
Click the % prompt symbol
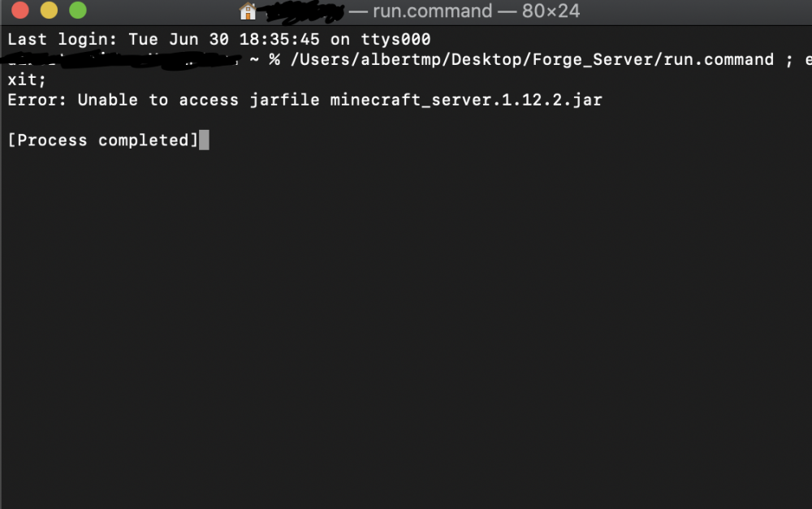(274, 59)
